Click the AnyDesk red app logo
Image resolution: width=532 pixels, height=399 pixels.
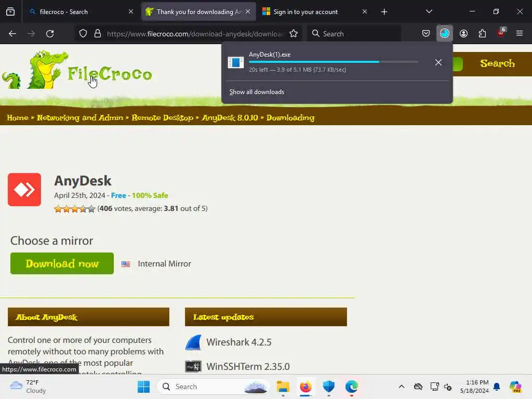[24, 190]
